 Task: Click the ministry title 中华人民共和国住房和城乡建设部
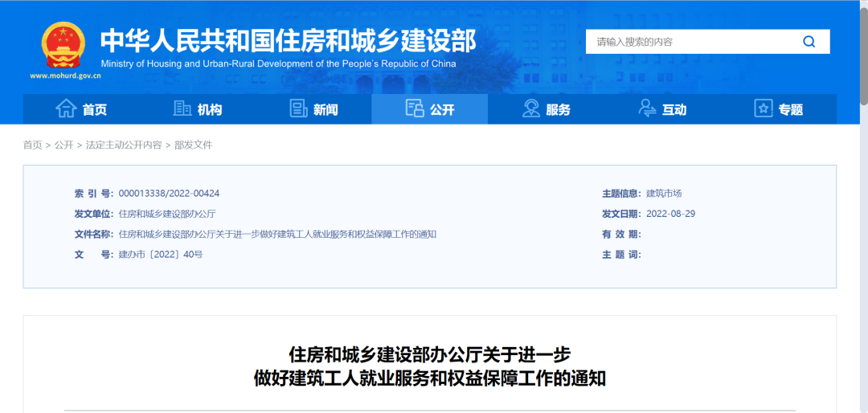pos(288,41)
